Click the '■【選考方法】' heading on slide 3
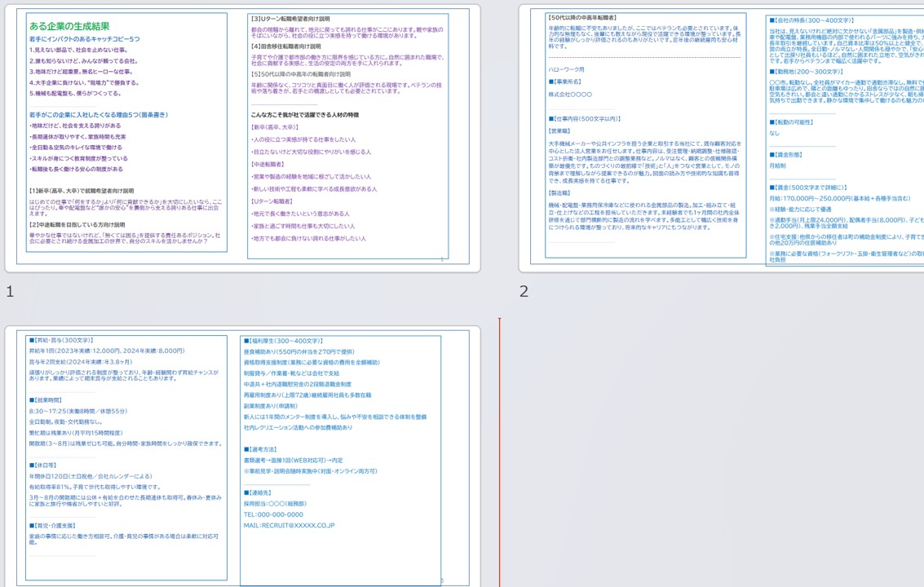 pos(260,449)
